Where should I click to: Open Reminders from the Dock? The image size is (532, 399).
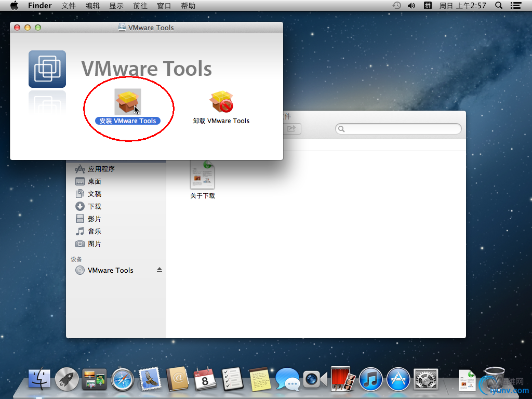232,379
